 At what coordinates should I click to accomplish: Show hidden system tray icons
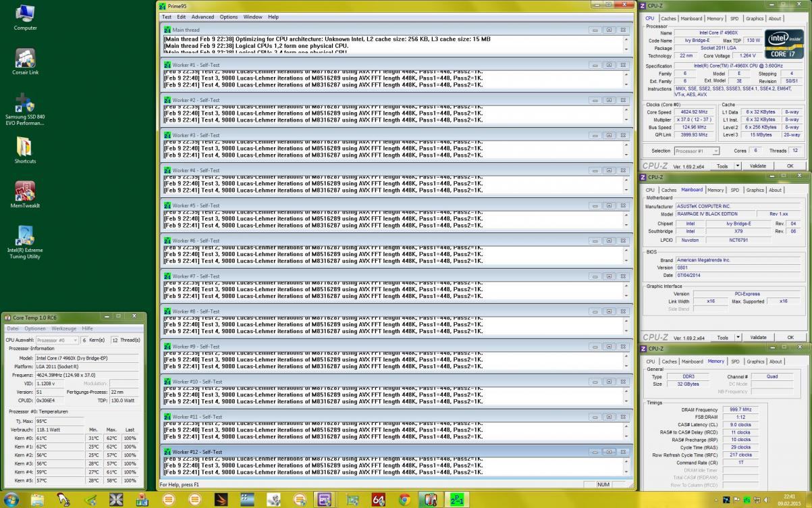[716, 500]
